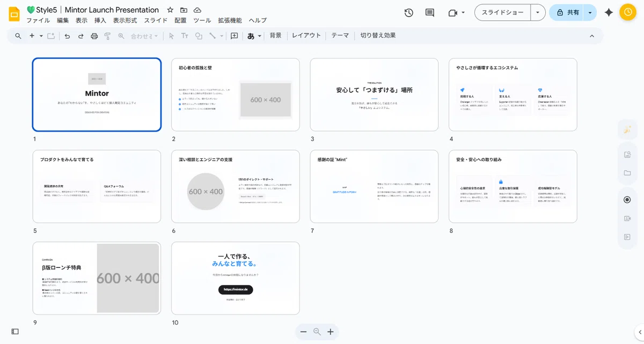
Task: Open the 表示 menu
Action: pos(82,20)
